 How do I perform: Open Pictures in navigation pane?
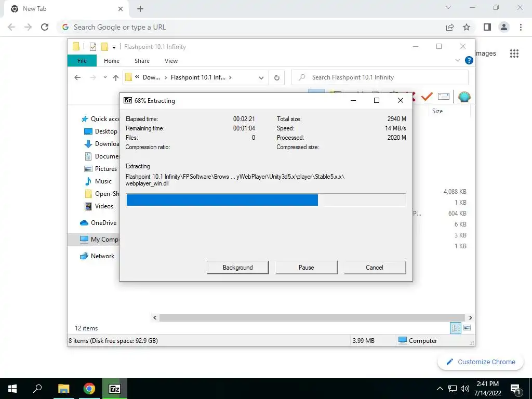pos(100,169)
